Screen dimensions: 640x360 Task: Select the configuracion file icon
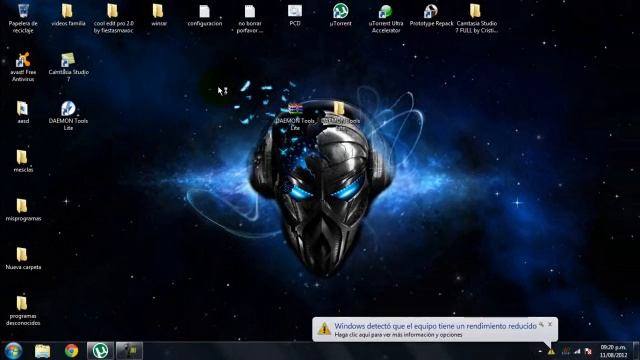tap(204, 16)
